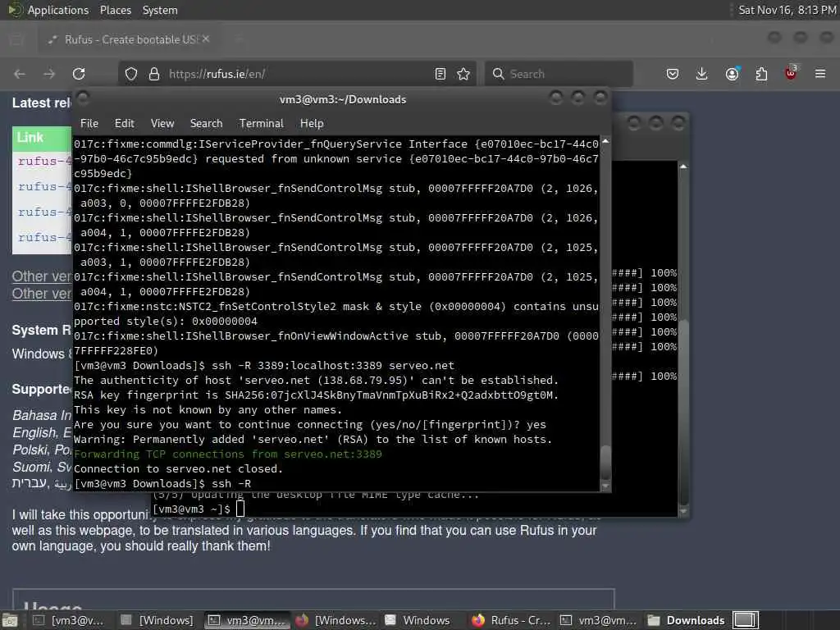Image resolution: width=840 pixels, height=630 pixels.
Task: Open the Applications menu in top panel
Action: coord(48,10)
